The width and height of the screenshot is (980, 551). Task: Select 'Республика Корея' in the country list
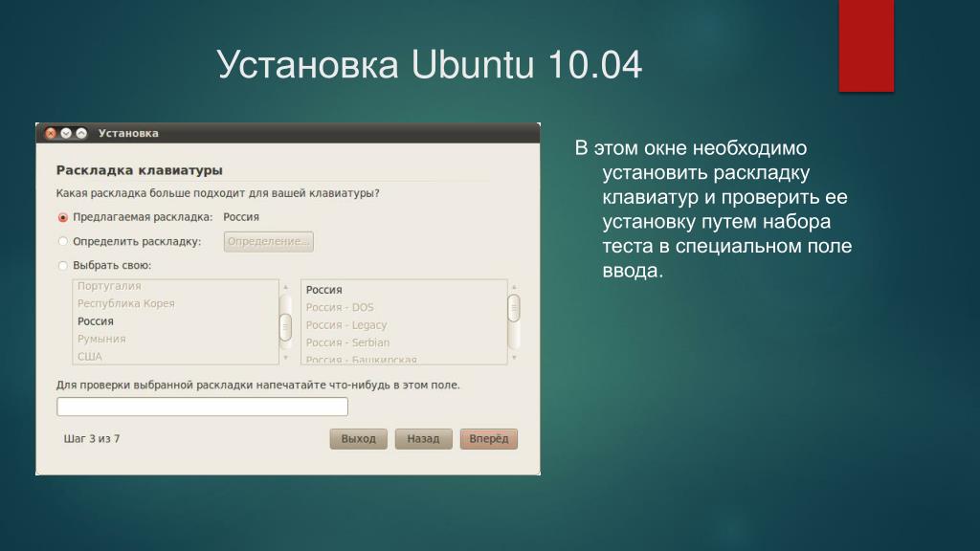click(175, 303)
